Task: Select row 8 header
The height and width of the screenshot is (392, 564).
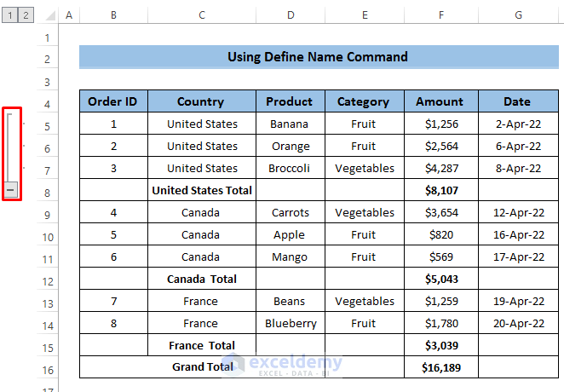Action: pos(47,193)
